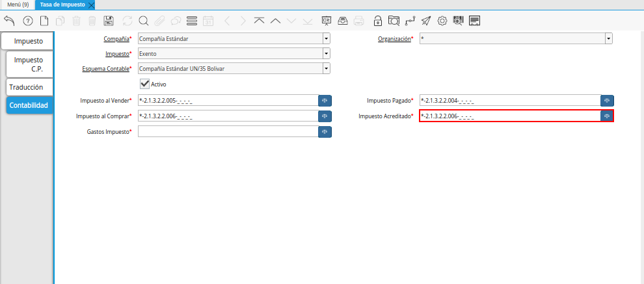Open Zoom Across folder-magnifier icon
Viewport: 644px width, 284px height.
pos(394,21)
